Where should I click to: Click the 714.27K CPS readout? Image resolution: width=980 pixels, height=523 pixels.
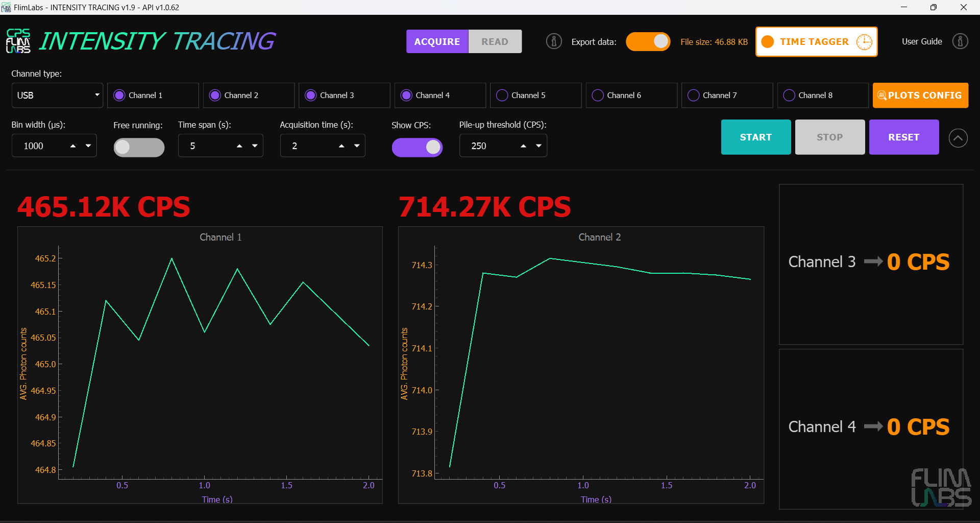(484, 207)
